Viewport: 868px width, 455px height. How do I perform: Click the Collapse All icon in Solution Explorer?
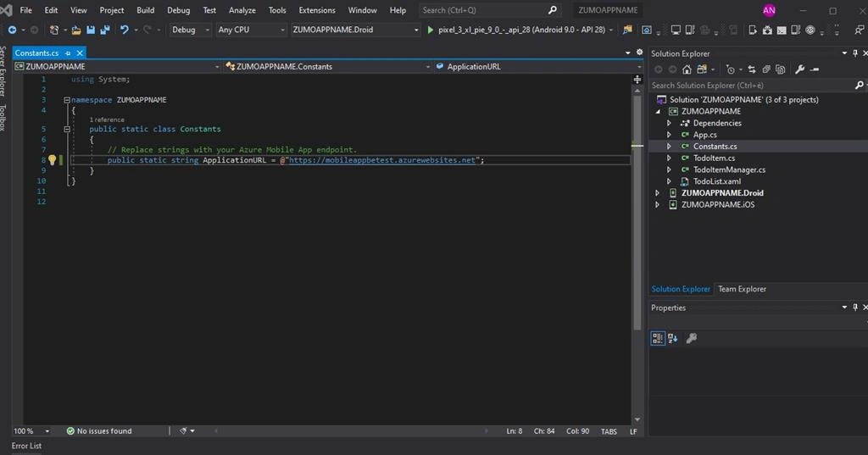(766, 69)
